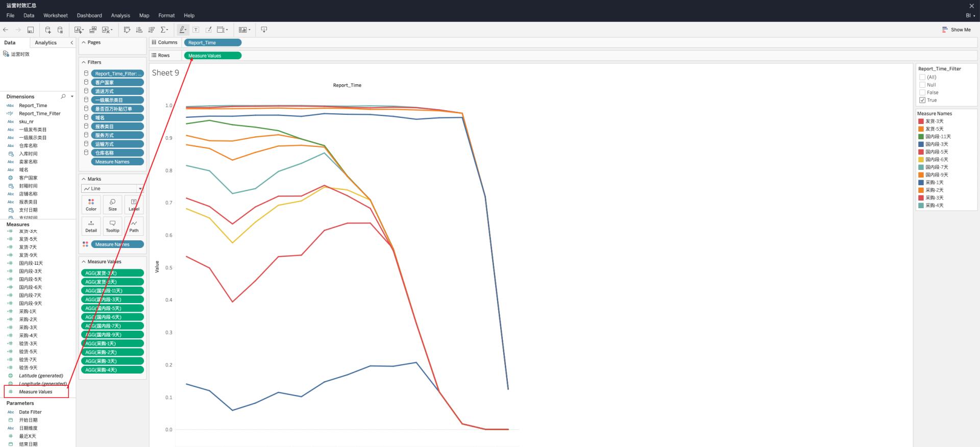Click the search icon beside Dimensions
980x447 pixels.
[63, 96]
